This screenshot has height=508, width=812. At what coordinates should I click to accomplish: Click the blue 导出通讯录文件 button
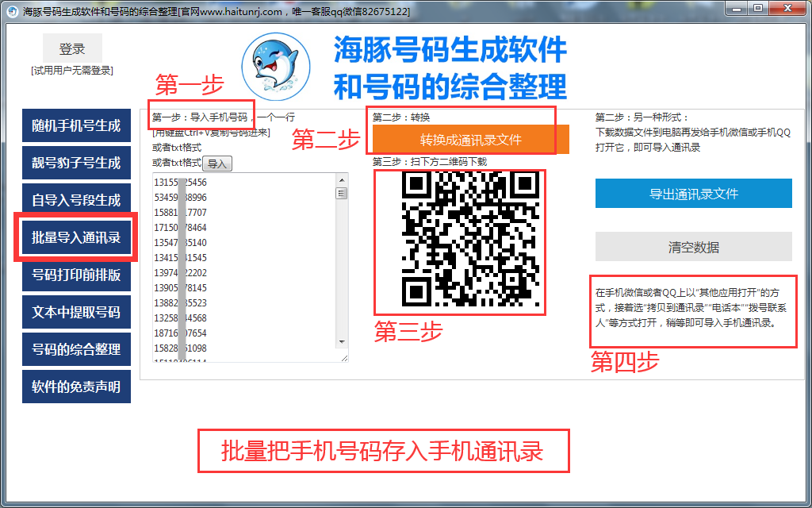click(x=693, y=194)
